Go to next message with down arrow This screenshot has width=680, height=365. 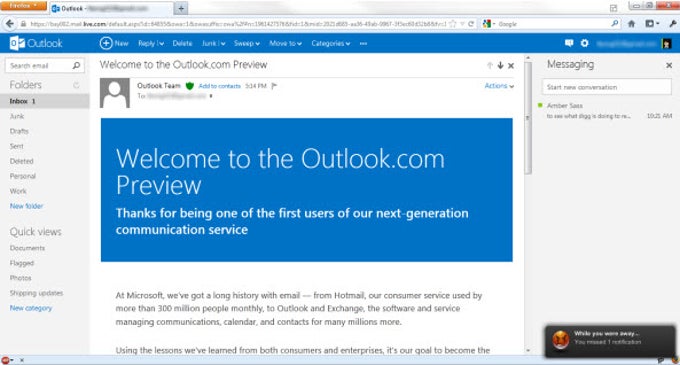point(500,65)
